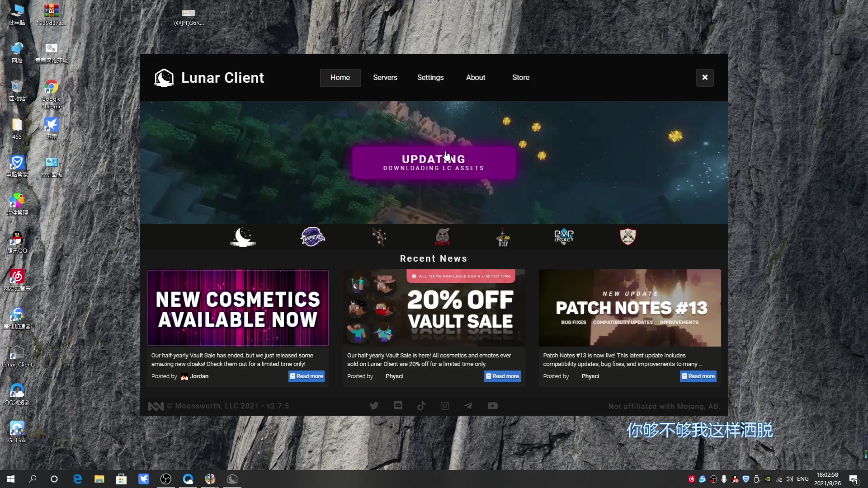Open the 电脑管家 desktop icon

click(17, 166)
